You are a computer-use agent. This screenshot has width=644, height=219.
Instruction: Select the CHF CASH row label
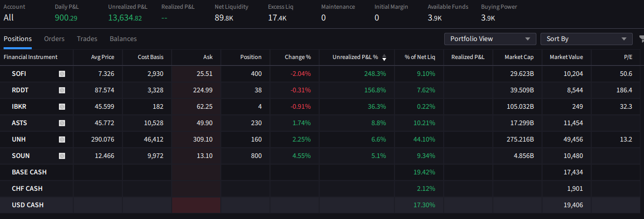pyautogui.click(x=27, y=189)
